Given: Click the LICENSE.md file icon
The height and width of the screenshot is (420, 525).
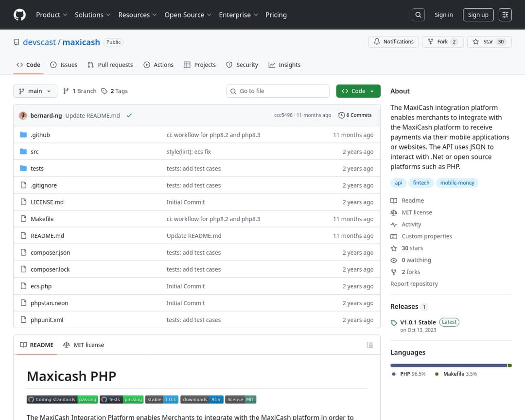Looking at the screenshot, I should point(23,202).
